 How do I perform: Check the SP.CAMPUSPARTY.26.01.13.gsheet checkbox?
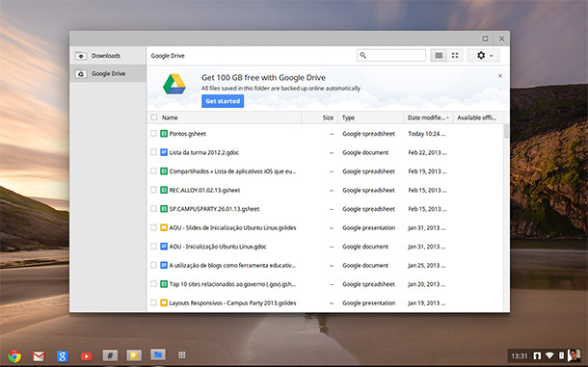(153, 208)
